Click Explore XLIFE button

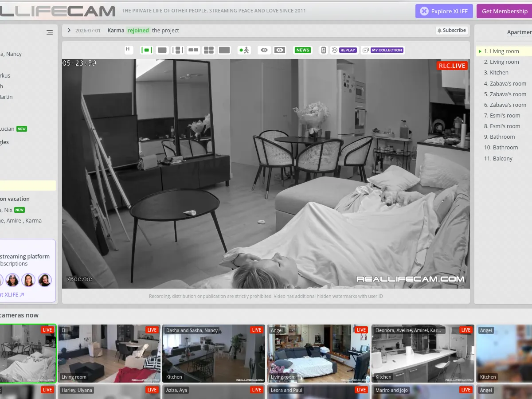coord(444,11)
